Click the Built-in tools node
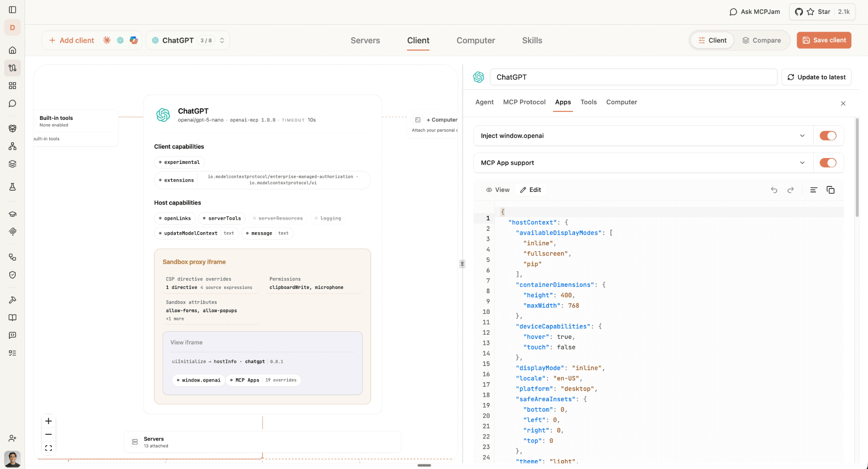Image resolution: width=868 pixels, height=469 pixels. (75, 128)
